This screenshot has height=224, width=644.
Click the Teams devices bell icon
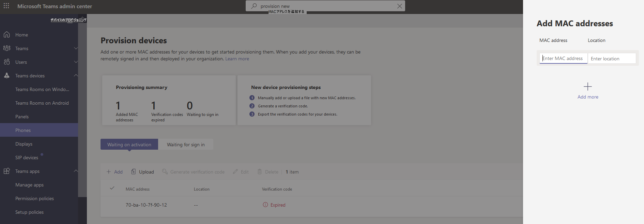[x=6, y=75]
